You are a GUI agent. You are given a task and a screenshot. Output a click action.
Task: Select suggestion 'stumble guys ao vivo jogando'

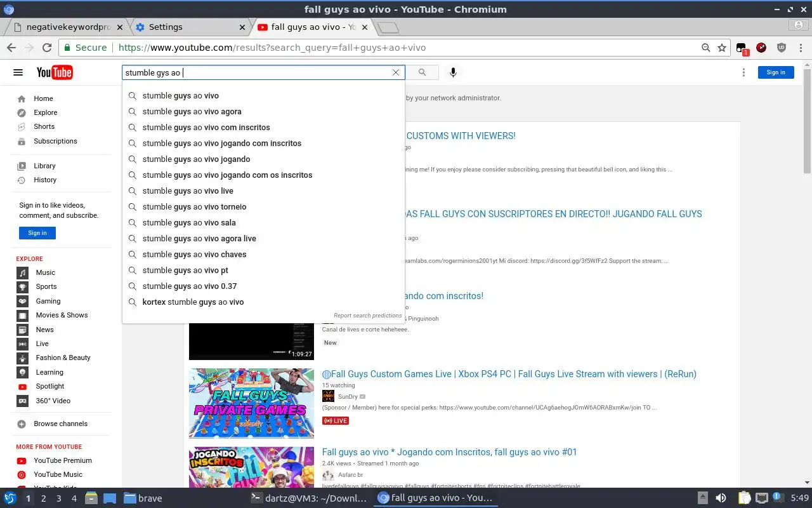[263, 159]
